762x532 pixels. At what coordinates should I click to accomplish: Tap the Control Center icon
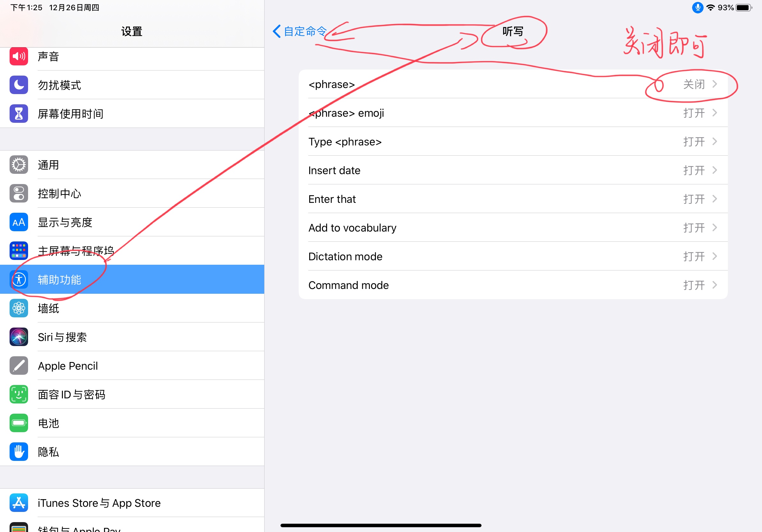click(19, 193)
